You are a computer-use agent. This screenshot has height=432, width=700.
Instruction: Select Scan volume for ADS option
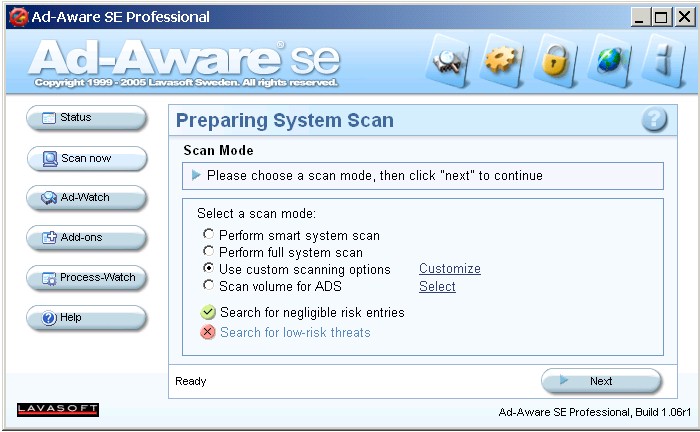point(208,285)
